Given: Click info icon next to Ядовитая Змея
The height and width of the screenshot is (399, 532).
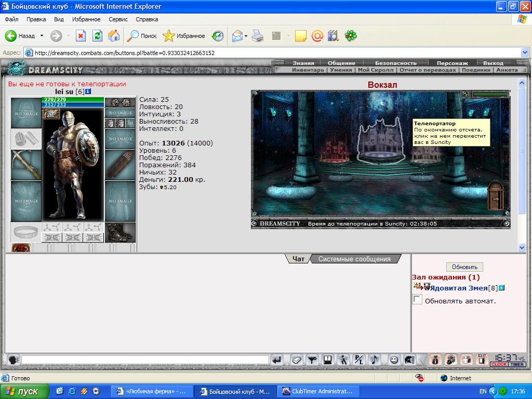Looking at the screenshot, I should click(x=501, y=288).
